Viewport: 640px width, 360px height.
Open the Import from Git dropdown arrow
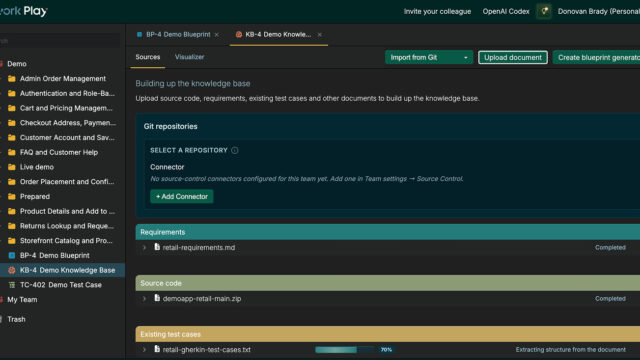tap(465, 58)
